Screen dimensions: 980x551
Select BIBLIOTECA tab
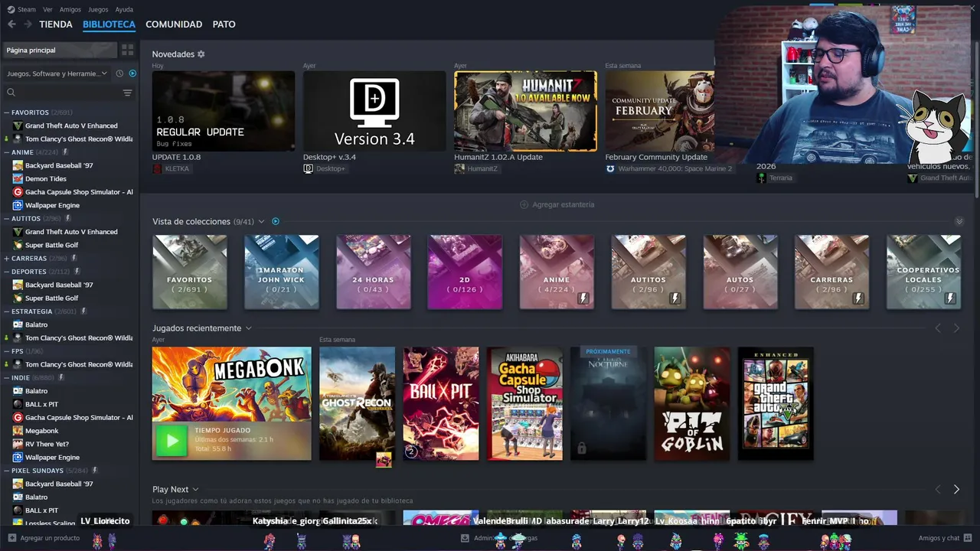pyautogui.click(x=109, y=24)
